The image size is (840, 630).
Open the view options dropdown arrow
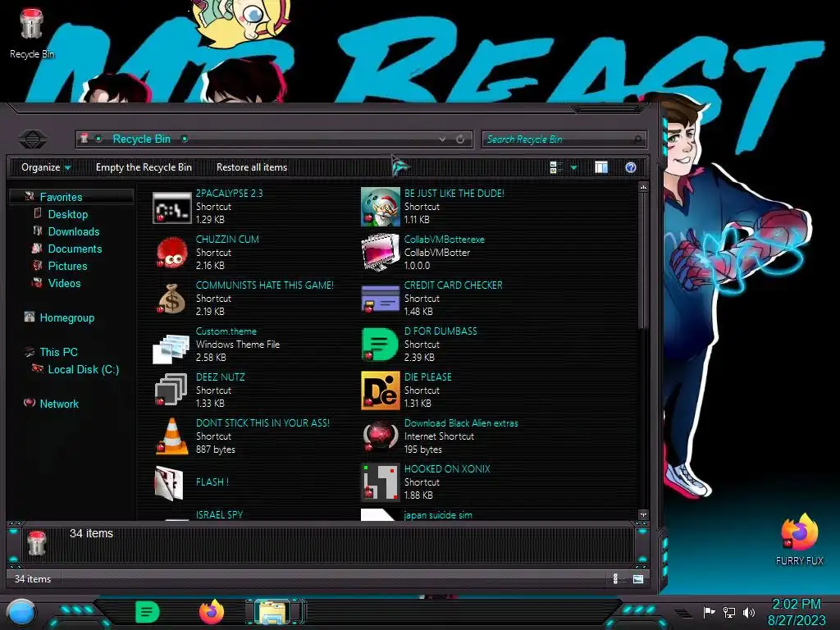573,167
